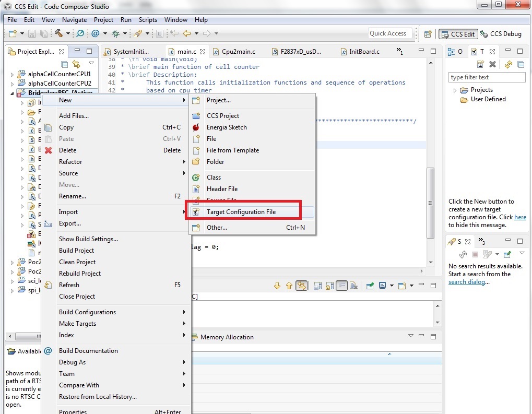This screenshot has width=532, height=414.
Task: Click Show Build Settings... menu entry
Action: coord(116,239)
